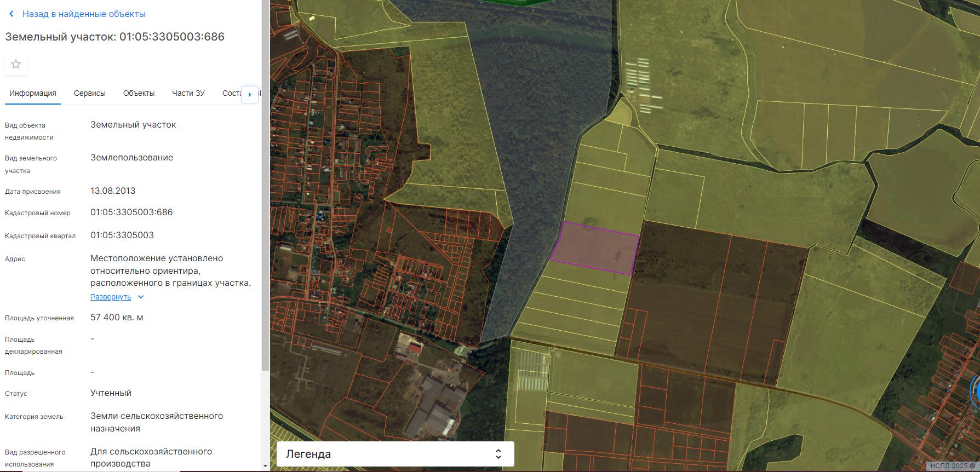Click the Кадастровый квартал value 01:05:3305003

pos(122,235)
